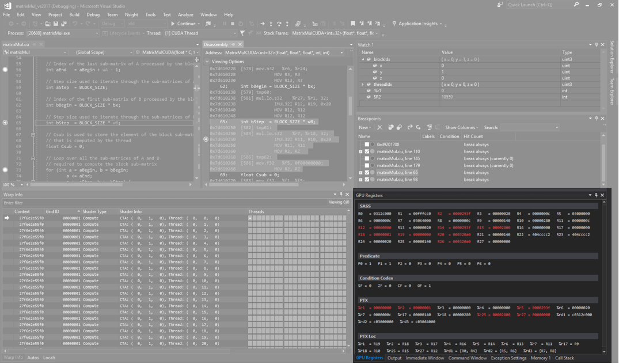Click the Step Over icon

pos(279,24)
